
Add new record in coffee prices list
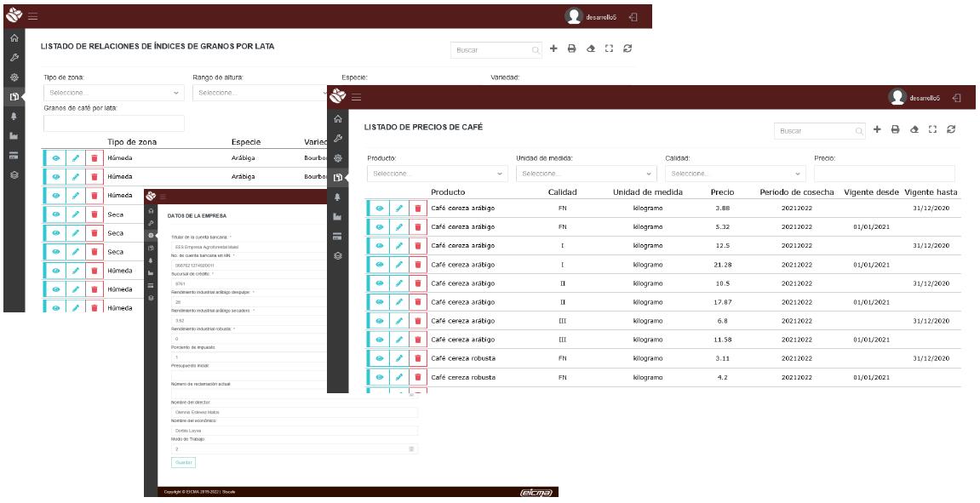(x=877, y=130)
